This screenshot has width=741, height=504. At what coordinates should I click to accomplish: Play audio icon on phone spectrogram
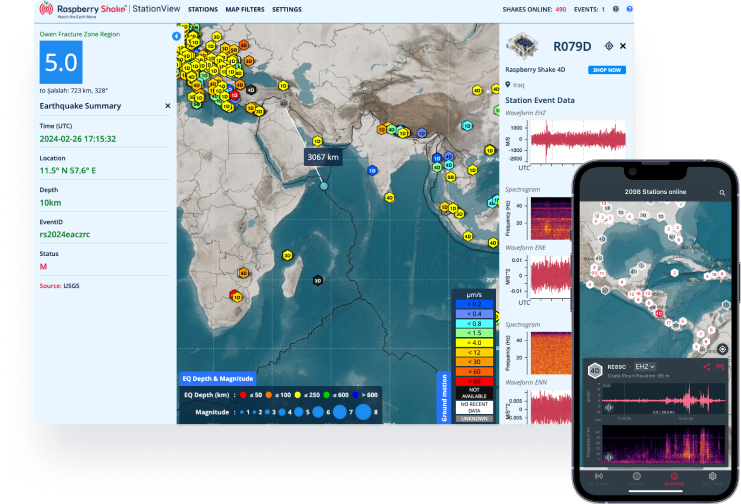(x=609, y=457)
